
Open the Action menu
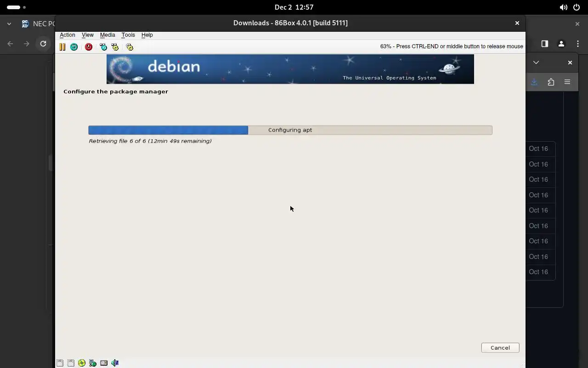[x=67, y=35]
